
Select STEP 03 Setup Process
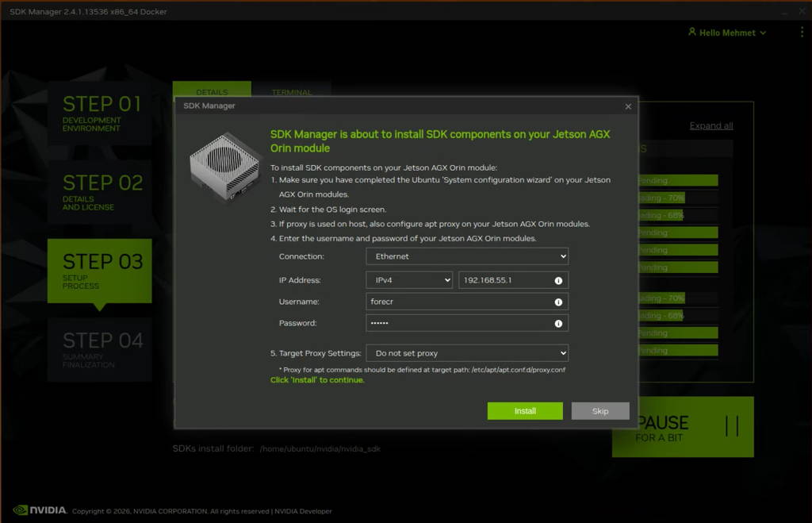point(99,271)
